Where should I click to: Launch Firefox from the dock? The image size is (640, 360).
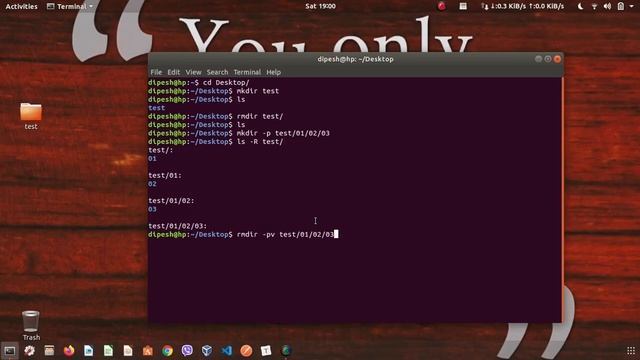[69, 351]
